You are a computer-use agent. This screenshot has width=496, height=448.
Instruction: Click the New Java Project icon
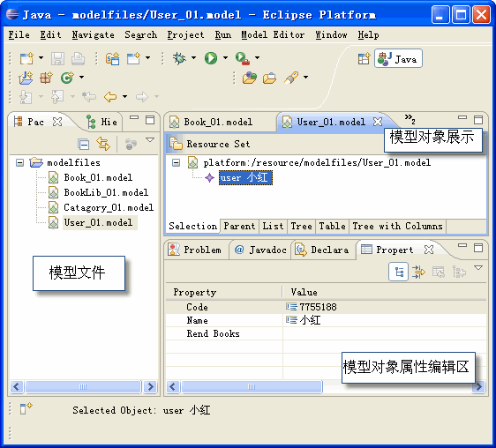click(x=26, y=78)
